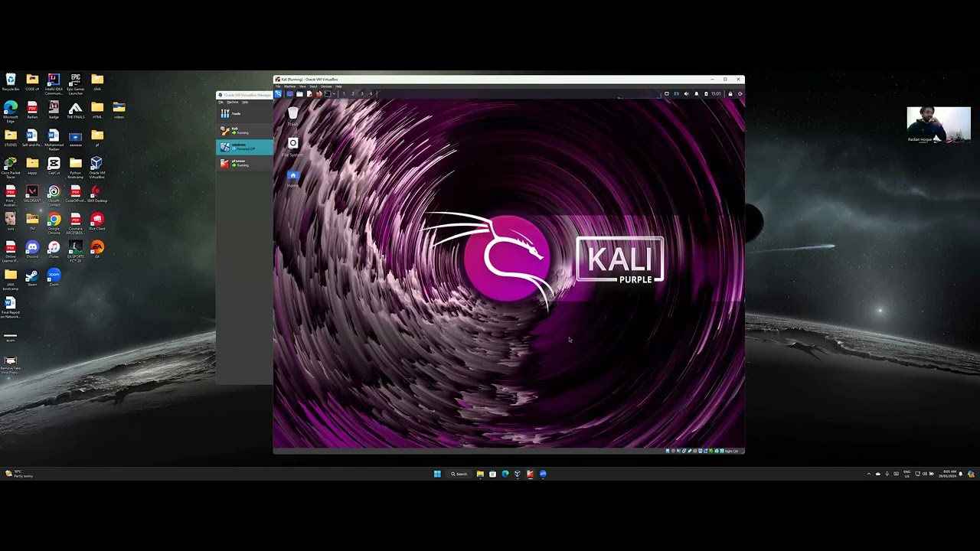Viewport: 980px width, 551px height.
Task: Open VALORANT desktop shortcut
Action: tap(32, 194)
